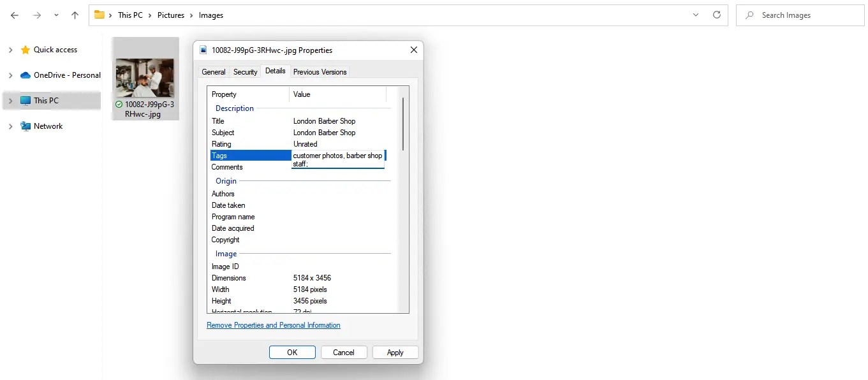Click the Remove Properties and Personal Information link
The height and width of the screenshot is (380, 868).
pyautogui.click(x=273, y=325)
